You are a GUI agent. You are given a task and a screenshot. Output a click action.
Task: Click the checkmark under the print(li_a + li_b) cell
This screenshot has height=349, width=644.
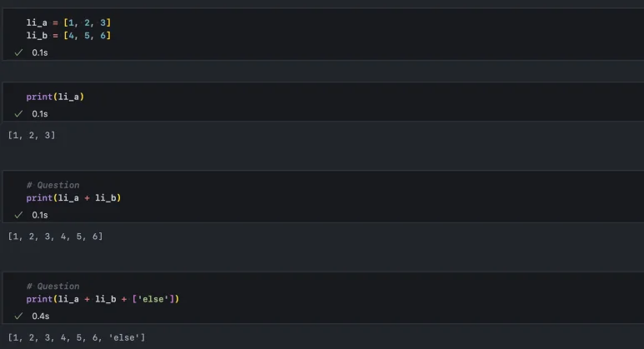coord(18,215)
